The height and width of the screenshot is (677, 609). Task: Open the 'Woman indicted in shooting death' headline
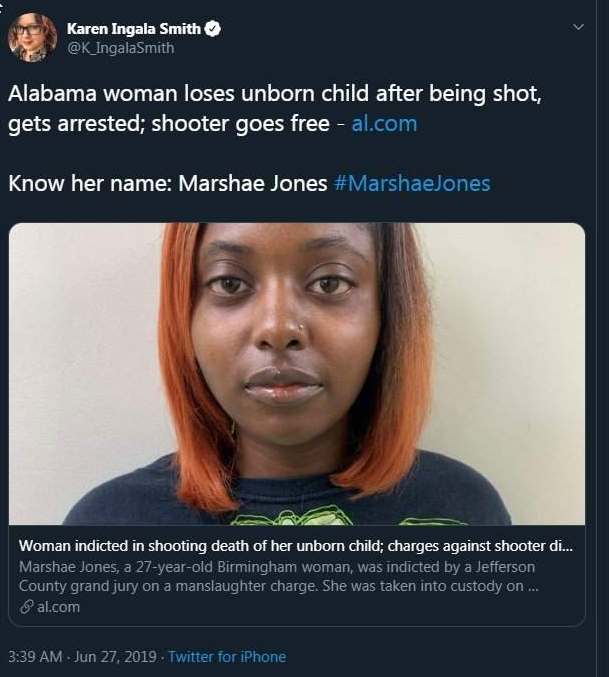click(x=295, y=547)
